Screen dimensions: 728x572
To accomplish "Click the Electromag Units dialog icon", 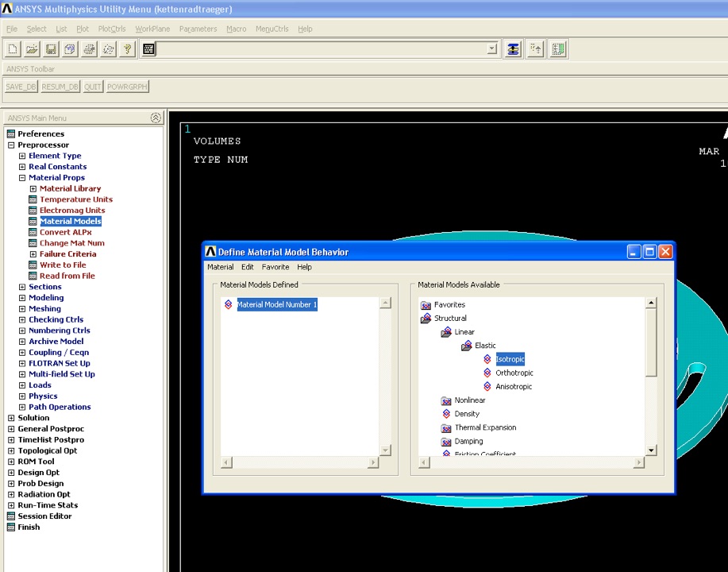I will click(x=33, y=210).
